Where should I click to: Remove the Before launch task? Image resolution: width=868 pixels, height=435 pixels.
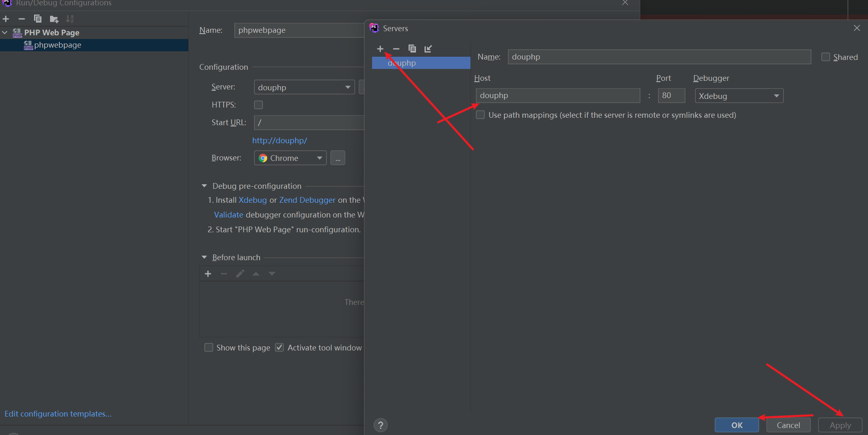224,274
